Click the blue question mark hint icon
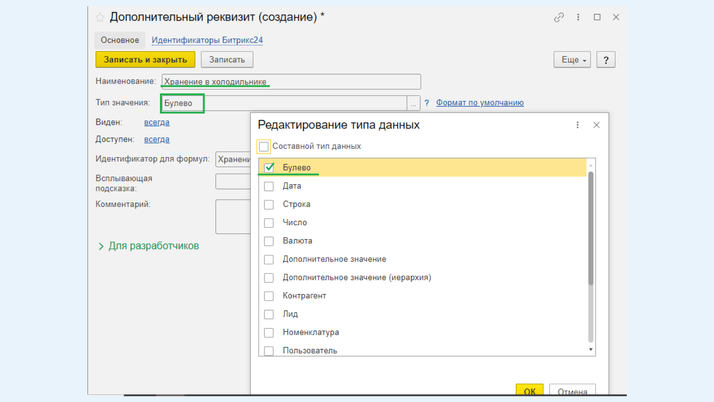Image resolution: width=714 pixels, height=402 pixels. pos(427,103)
